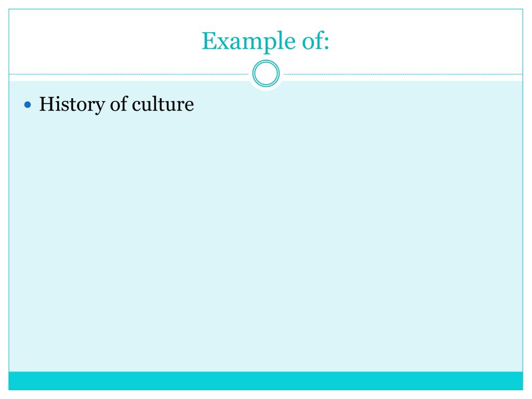The image size is (532, 399).
Task: Select the slide title 'Example of:'
Action: click(265, 42)
